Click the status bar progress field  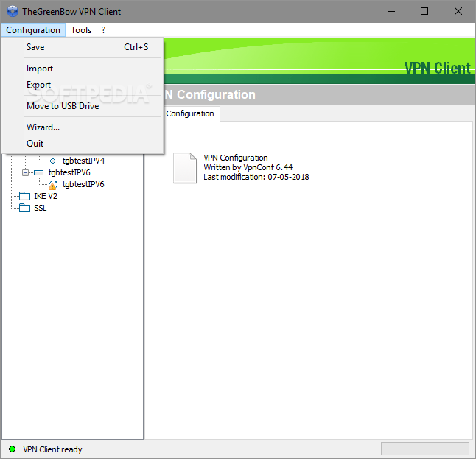point(425,449)
